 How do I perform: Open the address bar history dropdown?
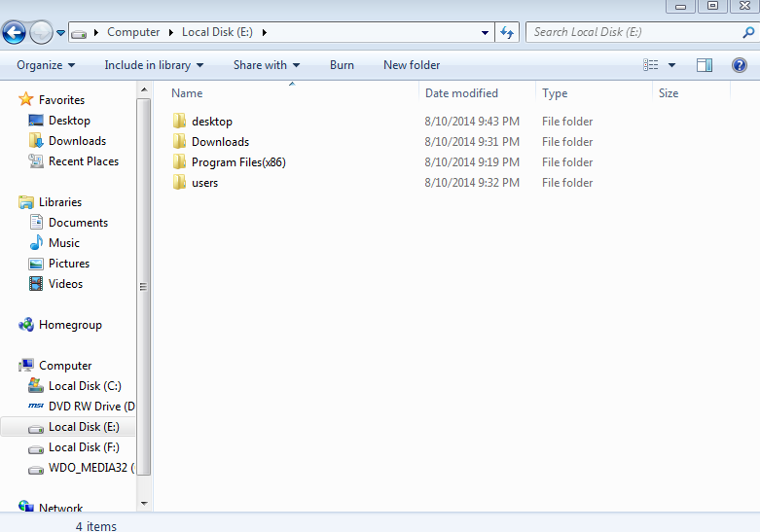pyautogui.click(x=485, y=32)
